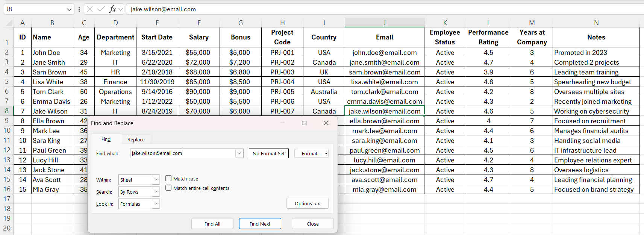The image size is (644, 235).
Task: Click the Options << button
Action: 308,203
